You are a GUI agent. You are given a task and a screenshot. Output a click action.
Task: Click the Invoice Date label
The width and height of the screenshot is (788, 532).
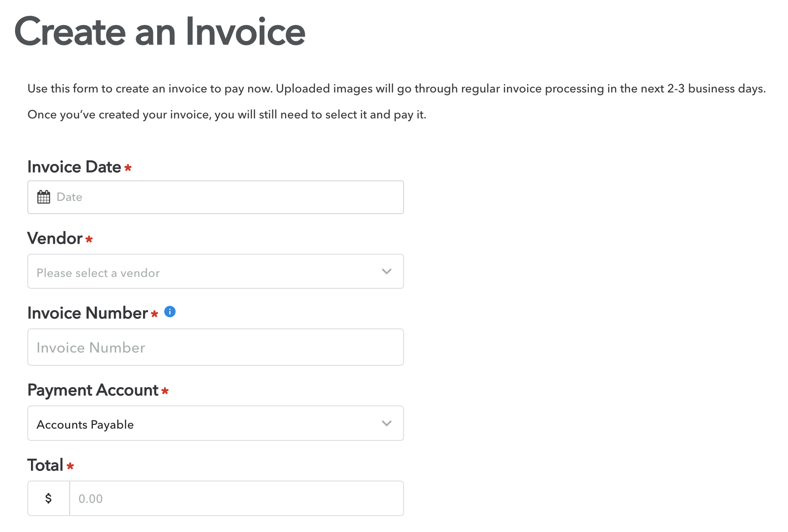(74, 167)
